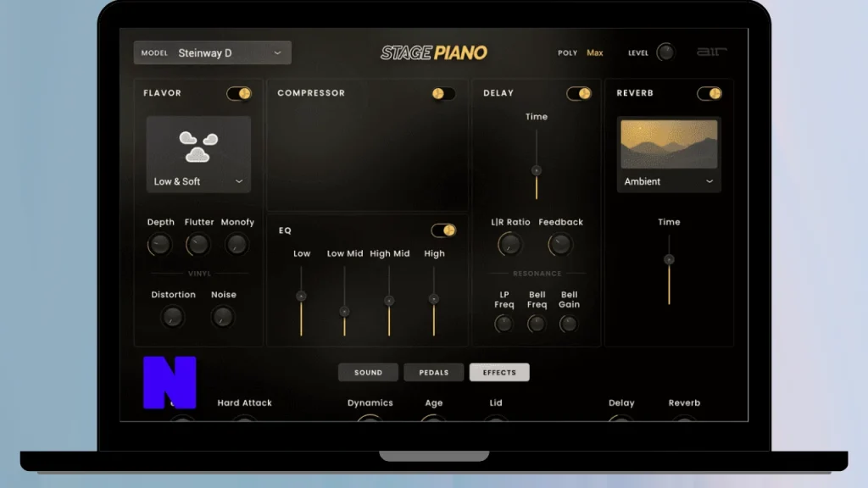Open the Ambient reverb type dropdown
Viewport: 868px width, 488px height.
(x=669, y=181)
